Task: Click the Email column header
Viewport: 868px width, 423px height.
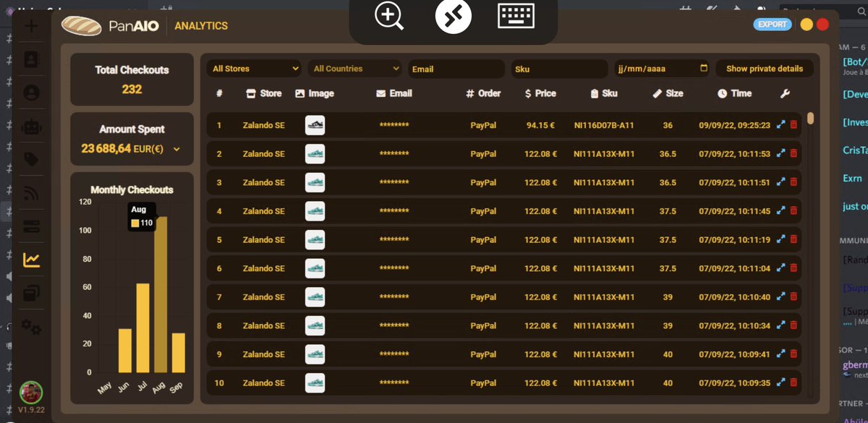Action: point(394,93)
